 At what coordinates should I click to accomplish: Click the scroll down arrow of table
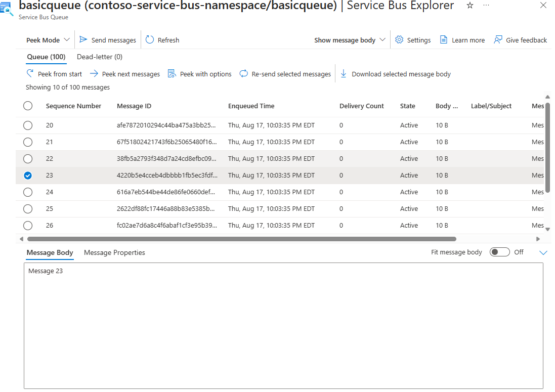point(547,229)
